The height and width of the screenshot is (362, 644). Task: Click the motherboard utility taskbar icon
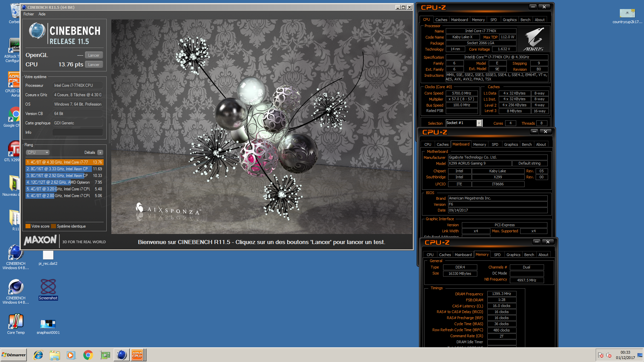105,355
